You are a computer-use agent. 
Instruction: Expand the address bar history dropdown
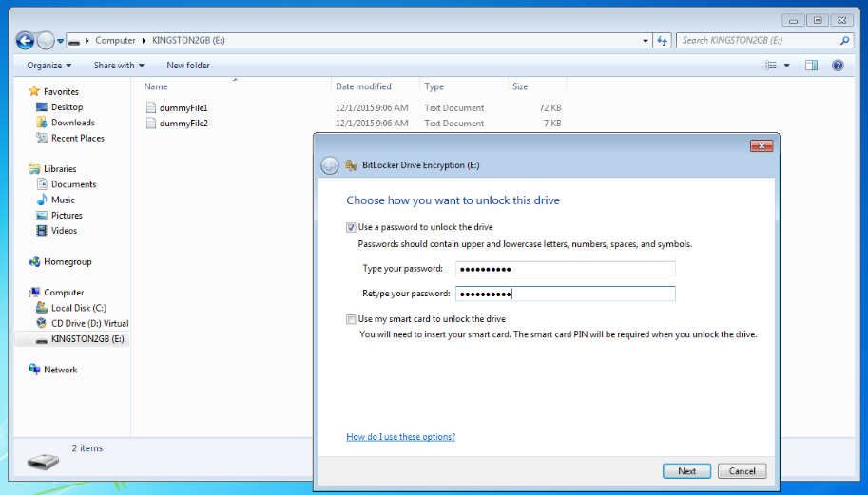[x=646, y=40]
